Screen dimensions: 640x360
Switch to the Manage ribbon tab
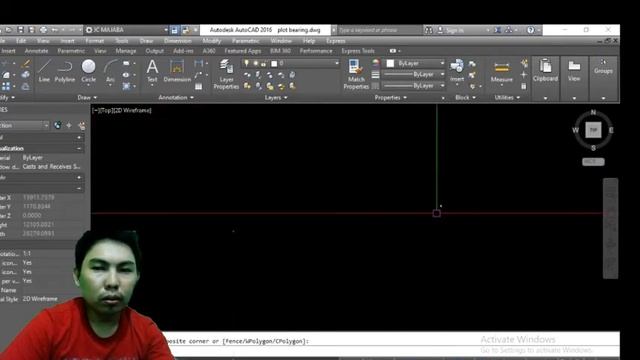click(126, 51)
